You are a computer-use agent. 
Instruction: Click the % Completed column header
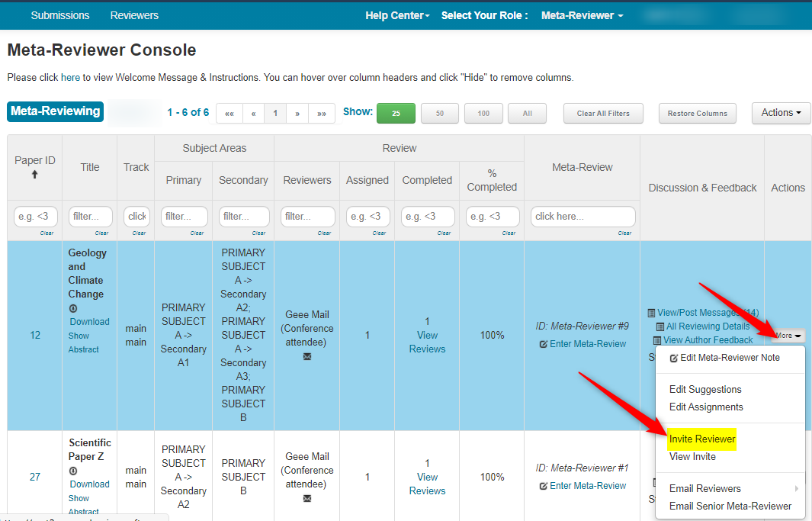(x=492, y=180)
